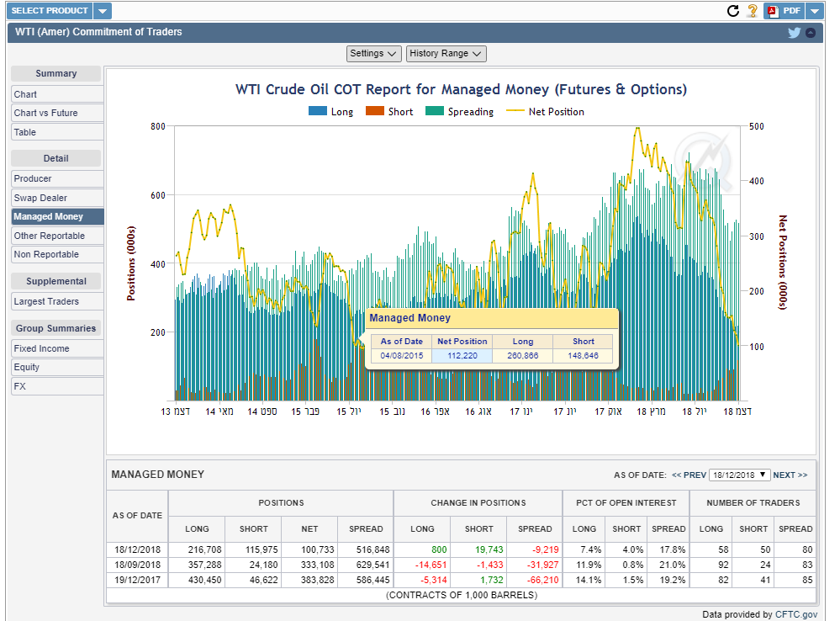Open the CFTC.gov data source link
This screenshot has height=621, width=840.
coord(797,614)
